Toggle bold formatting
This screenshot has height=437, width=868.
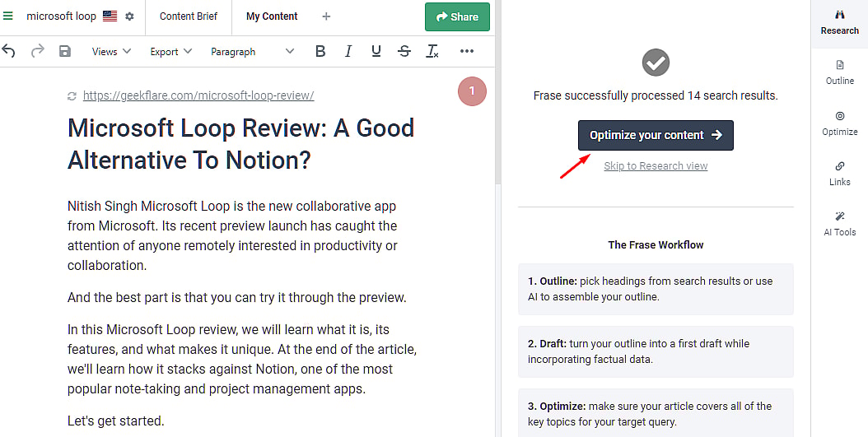(x=320, y=52)
